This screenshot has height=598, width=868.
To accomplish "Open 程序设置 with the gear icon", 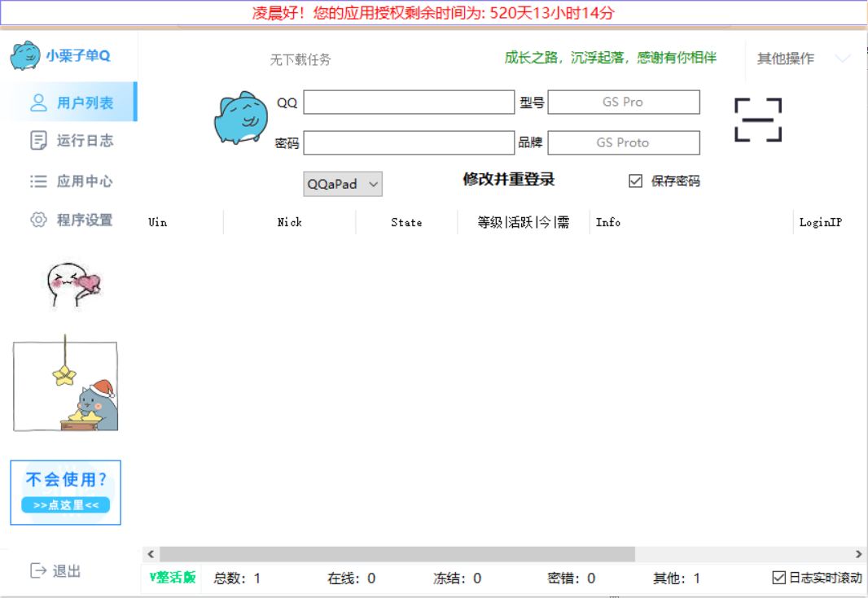I will click(x=39, y=220).
